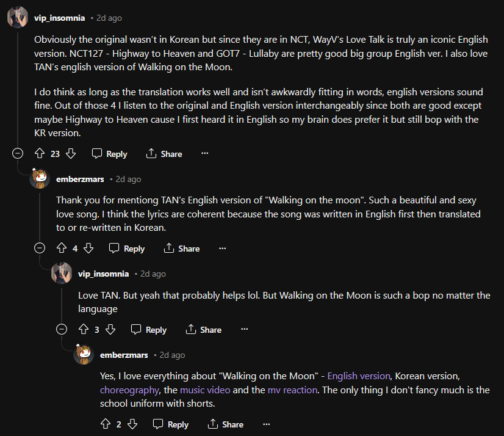Upvote the top comment with 23 points
This screenshot has width=504, height=436.
(x=40, y=154)
